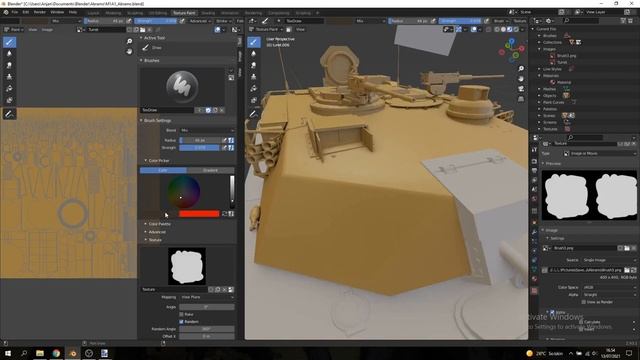The image size is (640, 360).
Task: Select the Draw tool in the 3D viewport toolbar
Action: [x=253, y=42]
